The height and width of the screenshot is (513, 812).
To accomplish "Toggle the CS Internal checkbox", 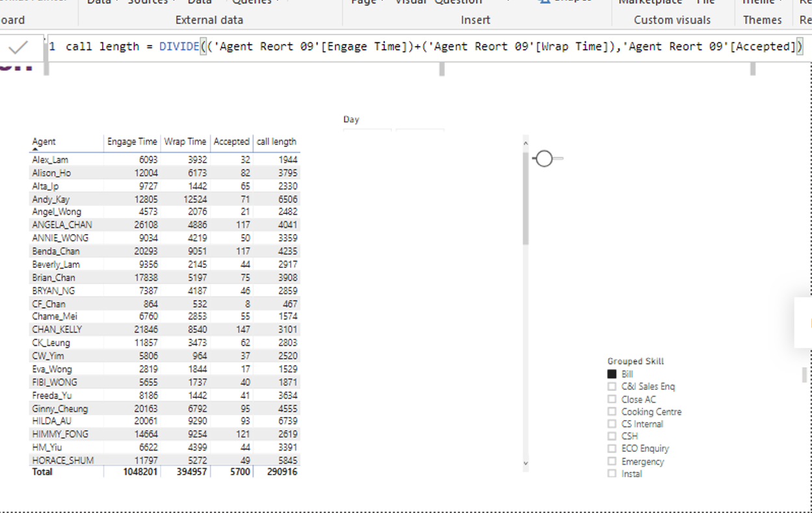I will [612, 424].
